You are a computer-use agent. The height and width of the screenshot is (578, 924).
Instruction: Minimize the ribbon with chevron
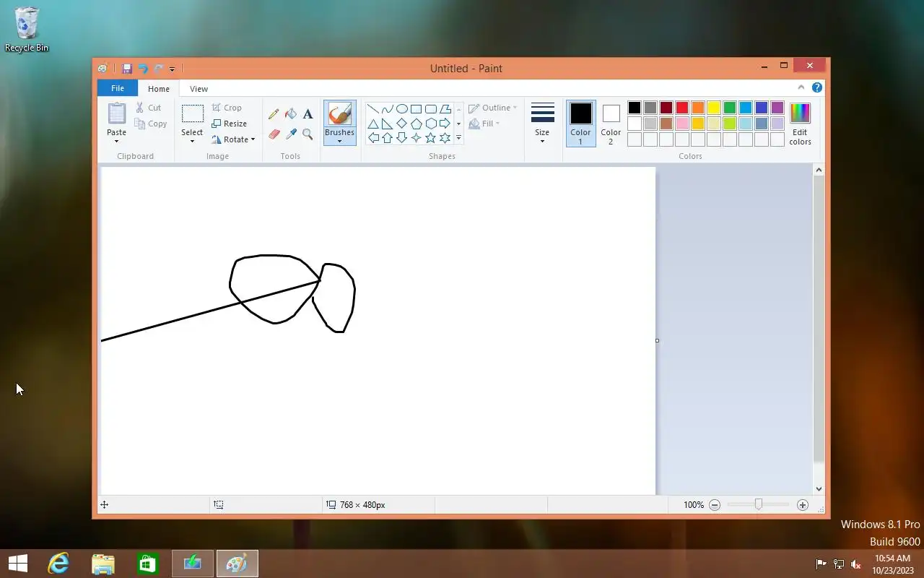pyautogui.click(x=801, y=87)
